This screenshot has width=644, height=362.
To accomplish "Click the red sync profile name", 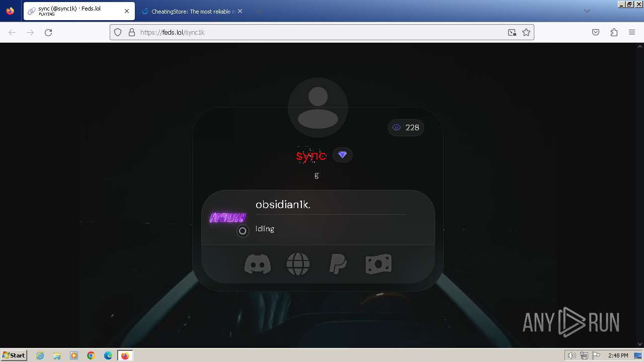I will coord(311,156).
